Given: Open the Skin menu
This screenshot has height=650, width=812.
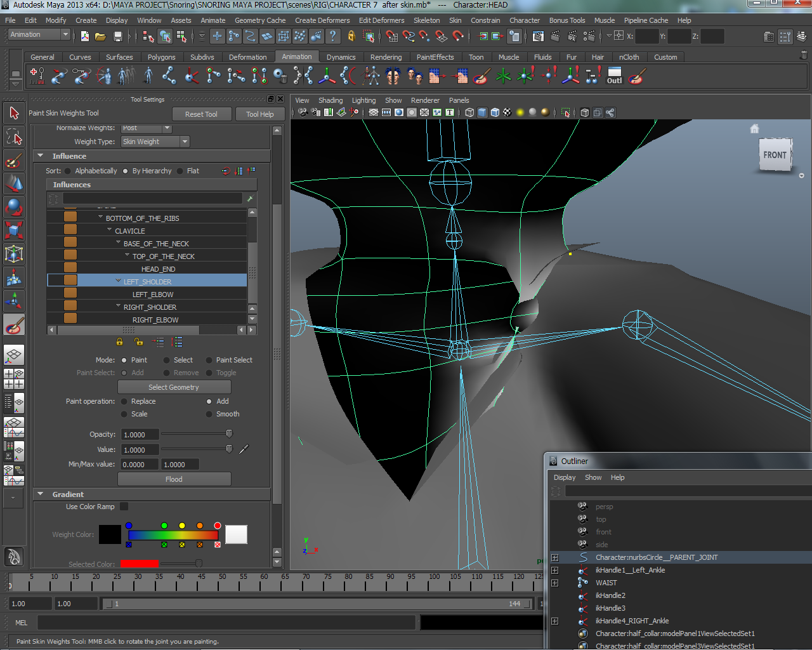Looking at the screenshot, I should pyautogui.click(x=455, y=20).
